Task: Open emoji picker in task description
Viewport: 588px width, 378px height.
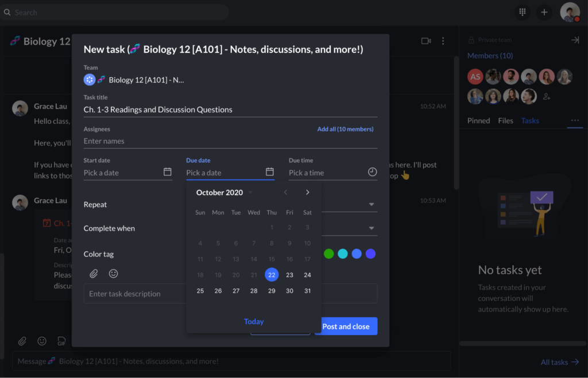Action: (x=113, y=274)
